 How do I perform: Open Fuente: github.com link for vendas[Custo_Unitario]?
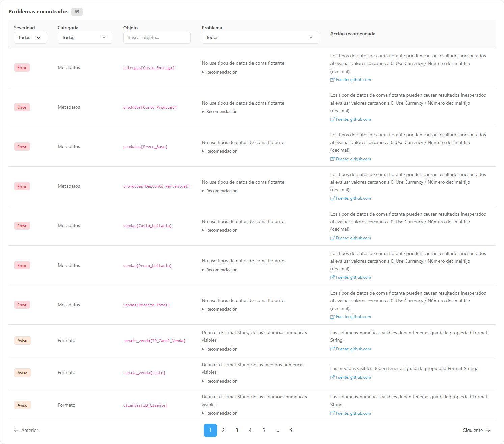tap(351, 238)
